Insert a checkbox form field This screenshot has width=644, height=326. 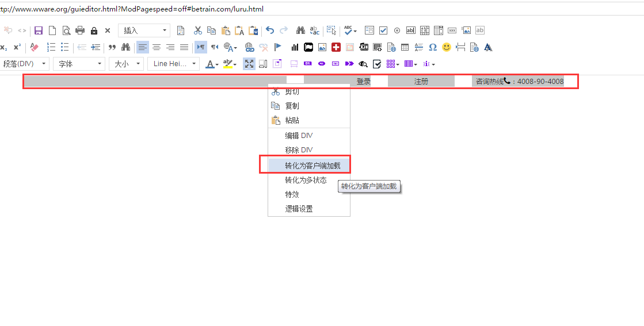point(383,30)
